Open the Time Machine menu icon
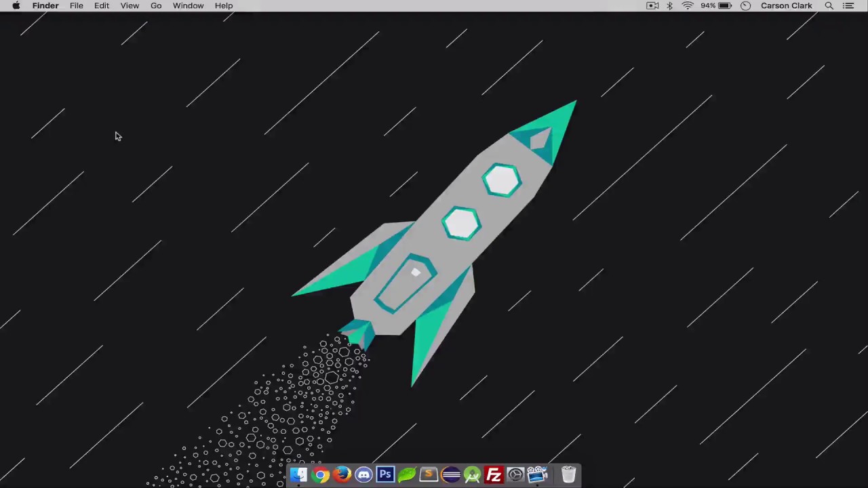The width and height of the screenshot is (868, 488). [x=746, y=5]
